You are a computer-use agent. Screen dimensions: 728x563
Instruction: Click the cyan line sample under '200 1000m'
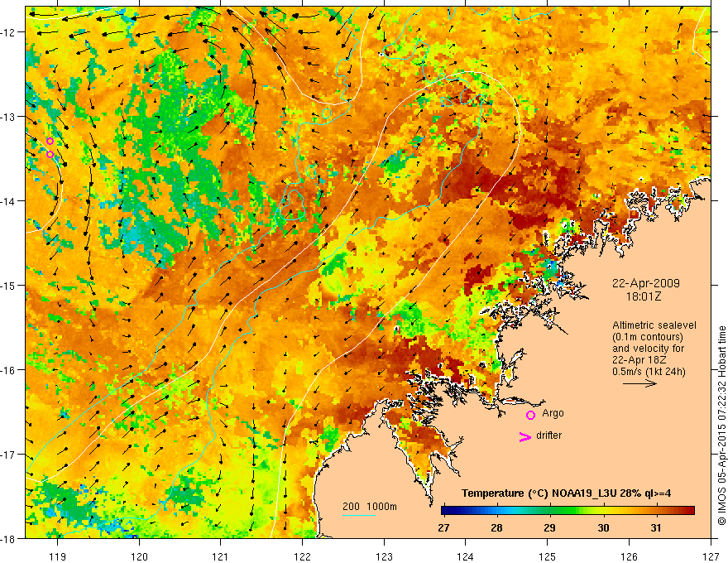(x=359, y=515)
